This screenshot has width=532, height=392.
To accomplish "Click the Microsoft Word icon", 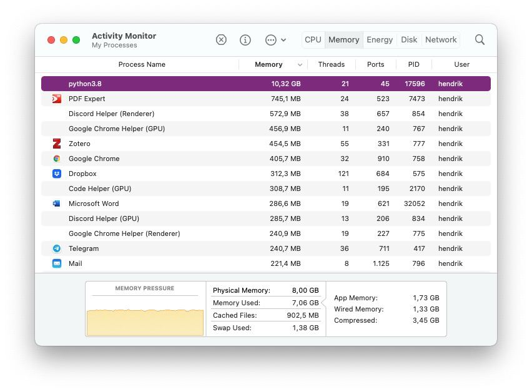I will pyautogui.click(x=57, y=203).
